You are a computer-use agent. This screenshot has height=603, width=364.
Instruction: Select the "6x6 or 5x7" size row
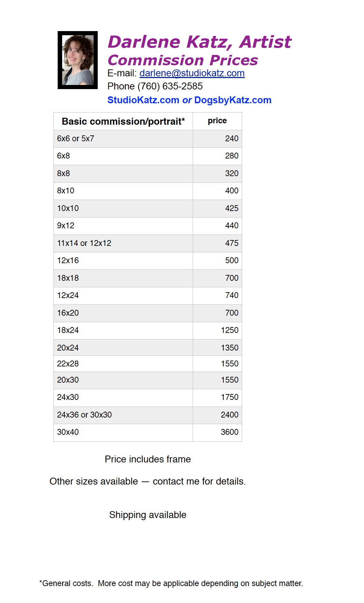76,139
